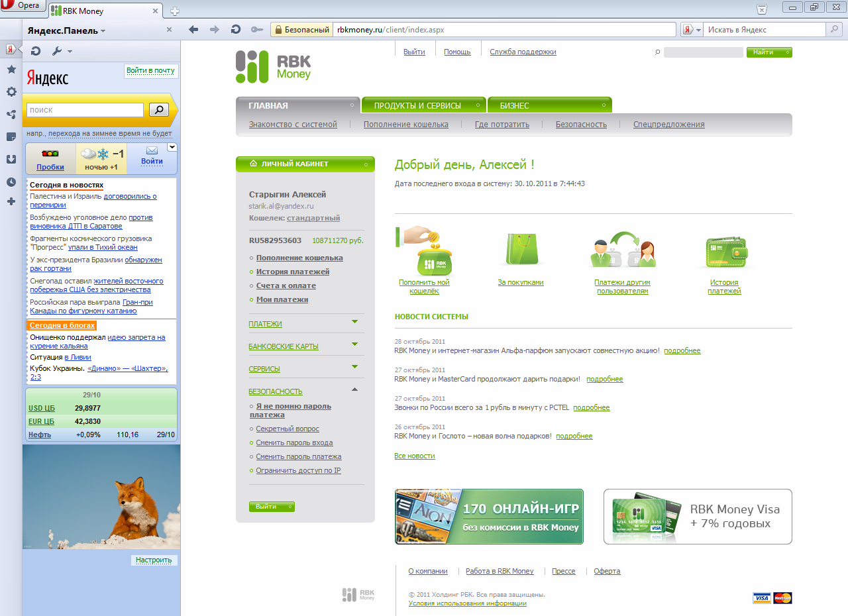Switch to the 'БИЗНЕС' tab
848x616 pixels.
pyautogui.click(x=549, y=105)
